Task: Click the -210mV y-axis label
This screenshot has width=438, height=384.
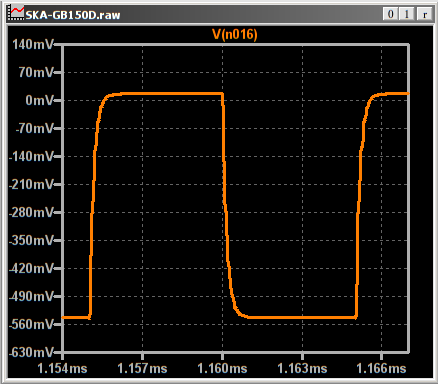Action: click(x=31, y=184)
